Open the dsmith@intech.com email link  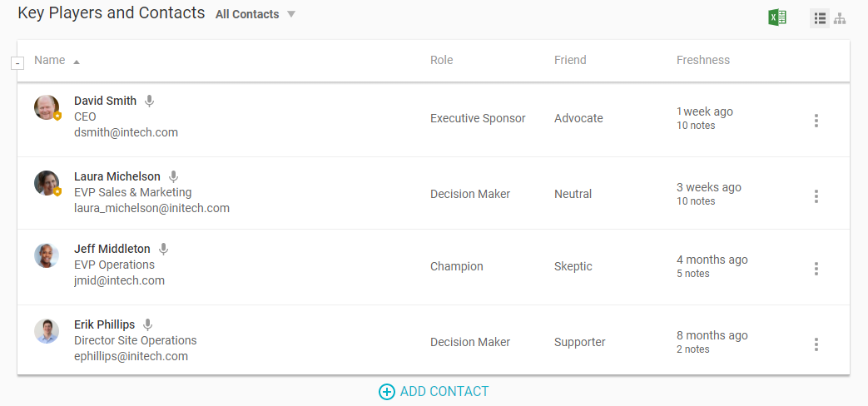[x=126, y=132]
